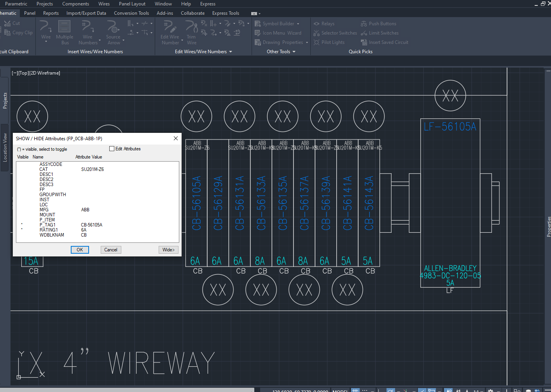Select the MFG attribute row
Image resolution: width=551 pixels, height=392 pixels.
point(44,210)
